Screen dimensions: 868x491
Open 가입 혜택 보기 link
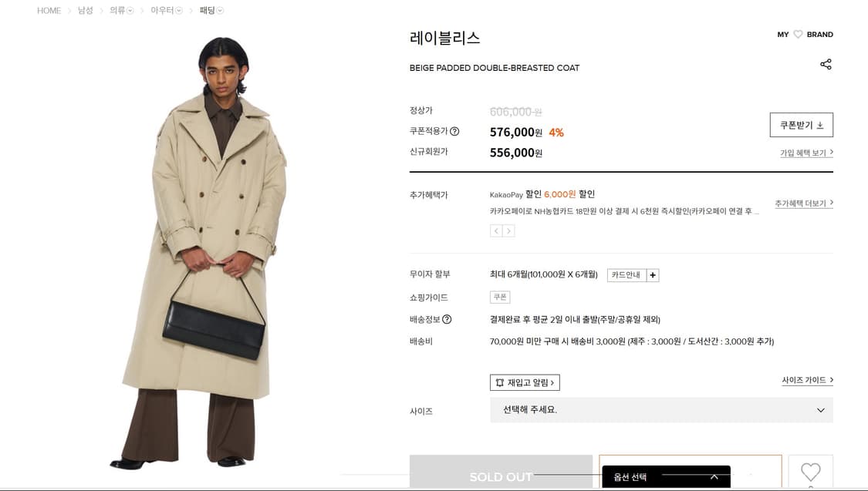(805, 153)
